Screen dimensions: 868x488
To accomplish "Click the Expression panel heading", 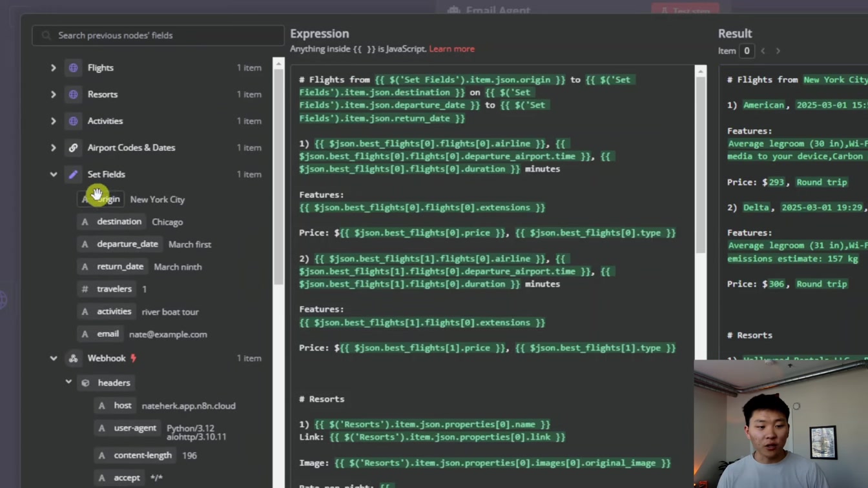I will [320, 34].
